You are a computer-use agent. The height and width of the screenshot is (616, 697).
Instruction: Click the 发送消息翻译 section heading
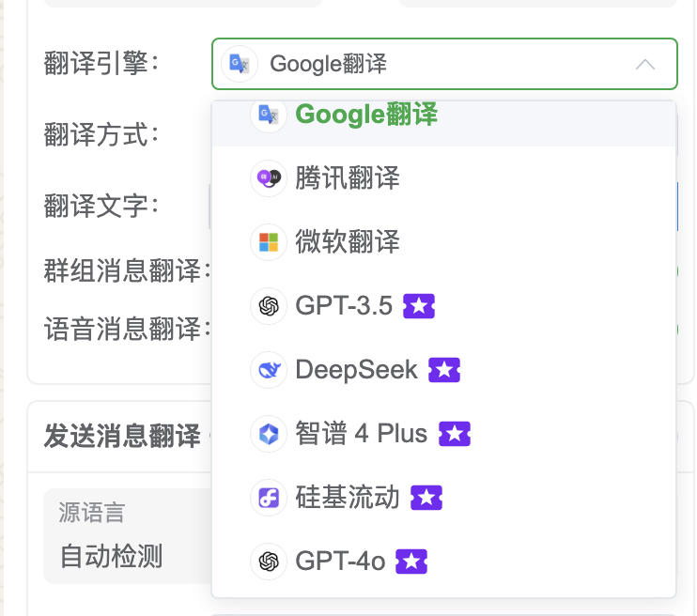(x=122, y=436)
